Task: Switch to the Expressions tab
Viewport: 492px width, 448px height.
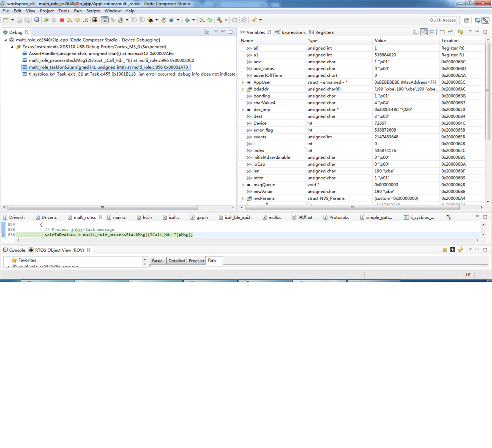Action: [x=290, y=32]
